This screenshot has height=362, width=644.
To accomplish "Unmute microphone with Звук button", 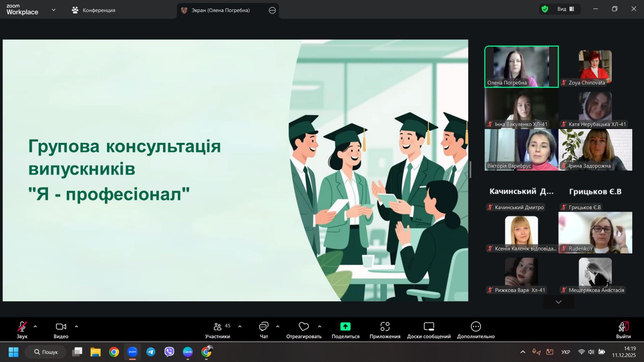I will (22, 330).
